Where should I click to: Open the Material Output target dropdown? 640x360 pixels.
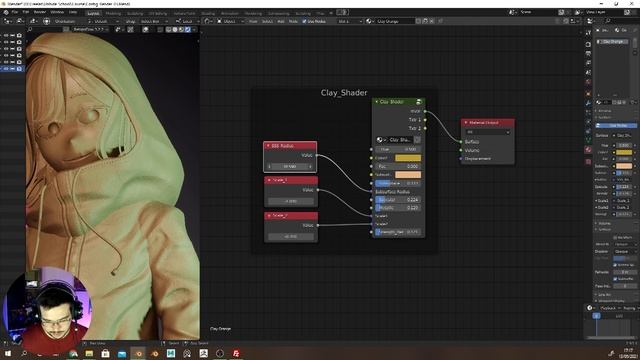[x=488, y=132]
